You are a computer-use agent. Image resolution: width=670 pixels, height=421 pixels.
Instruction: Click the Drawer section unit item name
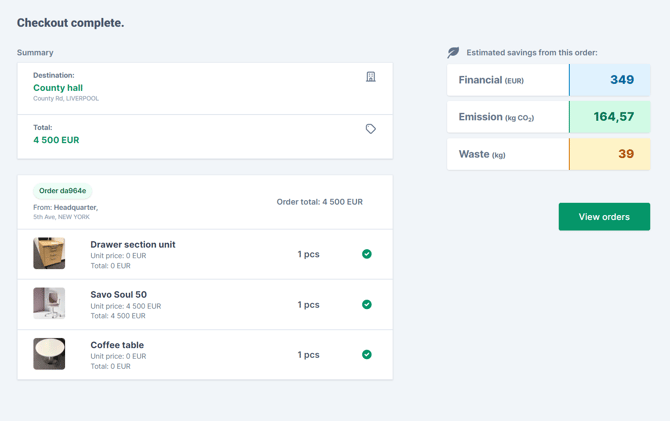point(133,244)
